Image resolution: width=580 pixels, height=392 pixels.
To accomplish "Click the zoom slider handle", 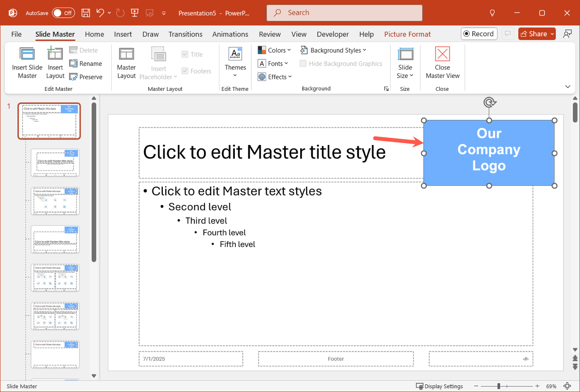I will (x=499, y=386).
